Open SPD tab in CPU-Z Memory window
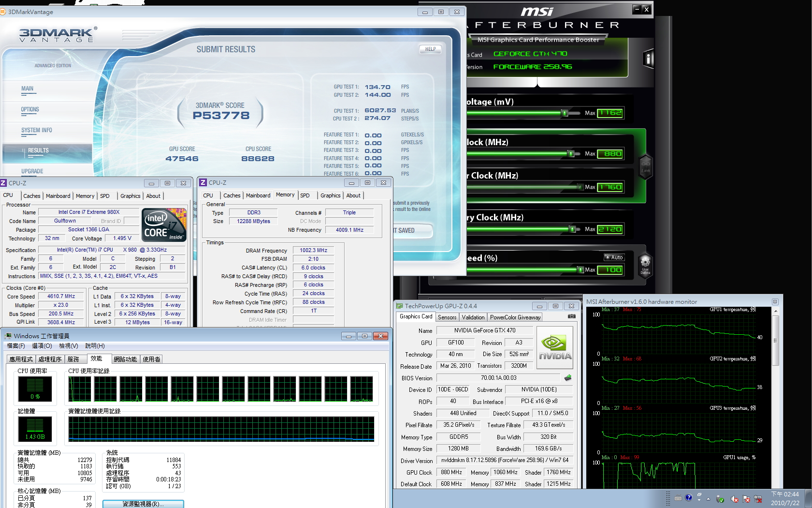This screenshot has height=508, width=812. (x=305, y=195)
